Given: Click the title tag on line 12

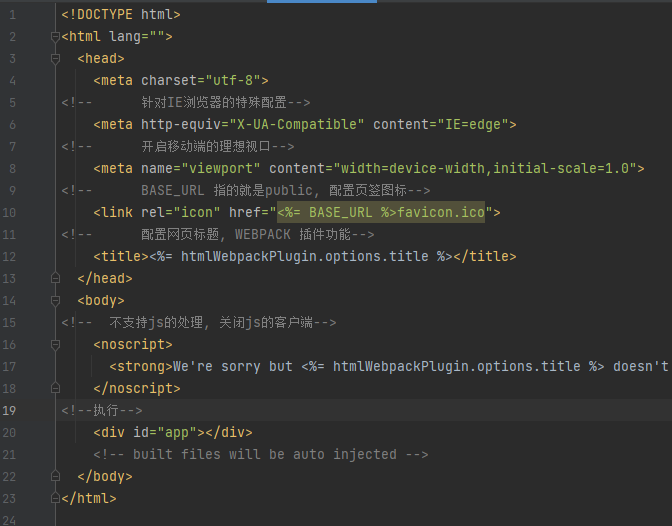Looking at the screenshot, I should [x=120, y=256].
